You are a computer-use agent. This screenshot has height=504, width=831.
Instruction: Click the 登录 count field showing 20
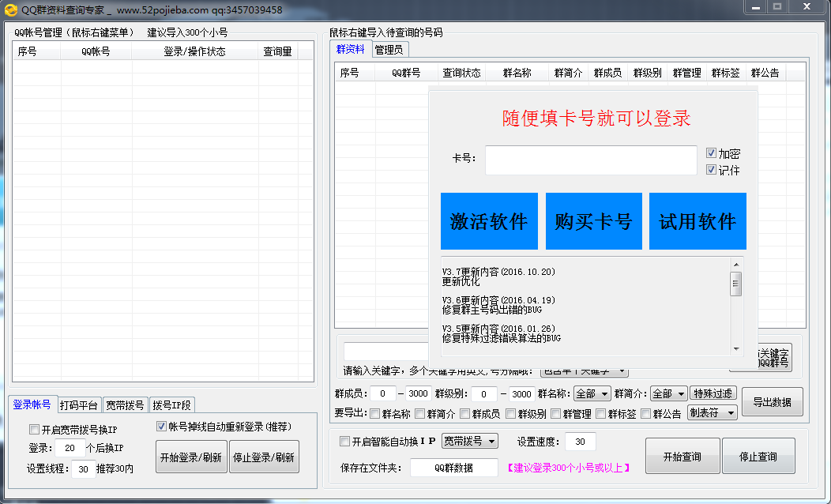point(70,448)
